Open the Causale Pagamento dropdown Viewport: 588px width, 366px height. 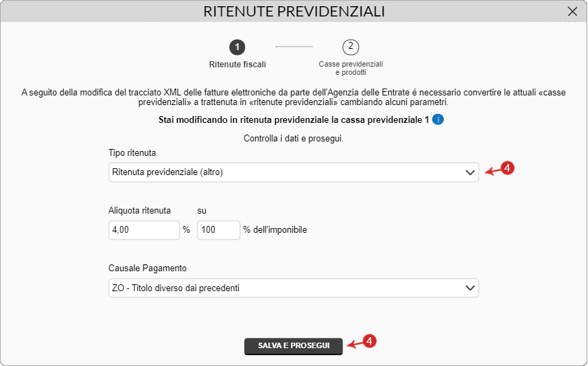click(294, 288)
